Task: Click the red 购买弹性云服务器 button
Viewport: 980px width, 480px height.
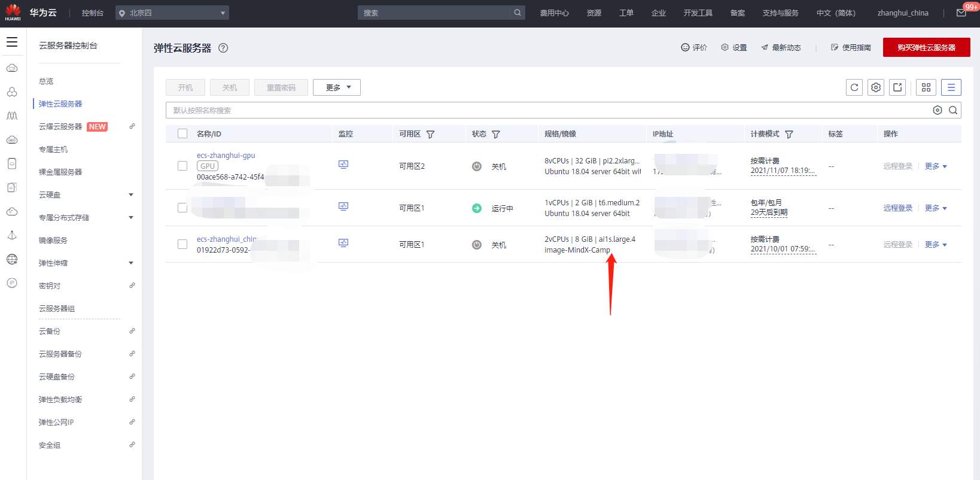Action: (927, 47)
